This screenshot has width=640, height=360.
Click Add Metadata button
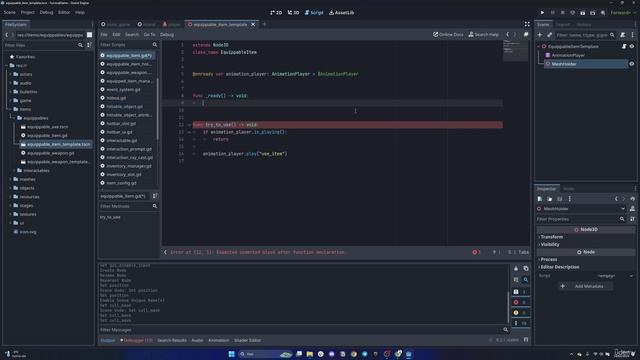(586, 286)
